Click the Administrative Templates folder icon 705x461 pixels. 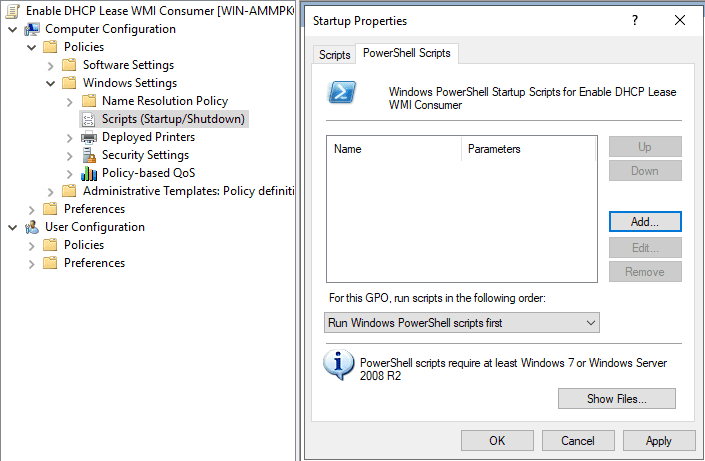(x=69, y=191)
